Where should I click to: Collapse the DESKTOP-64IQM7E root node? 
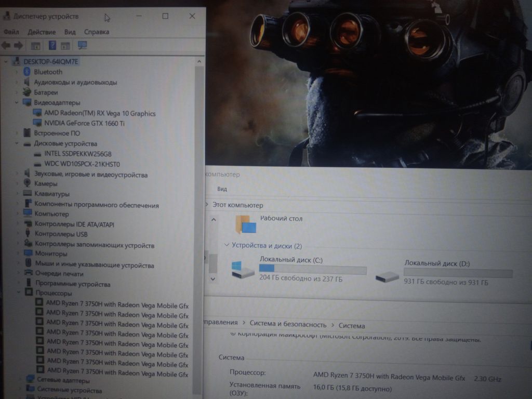pos(6,62)
